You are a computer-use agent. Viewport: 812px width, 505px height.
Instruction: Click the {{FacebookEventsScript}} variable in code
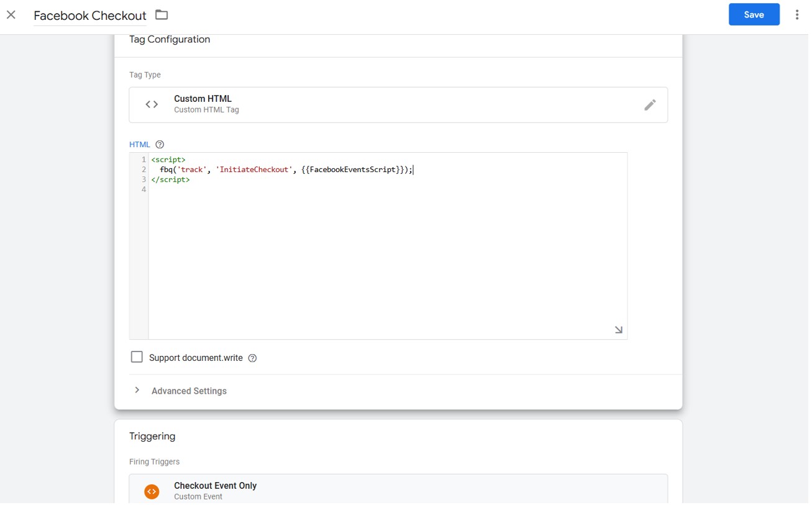pos(352,170)
